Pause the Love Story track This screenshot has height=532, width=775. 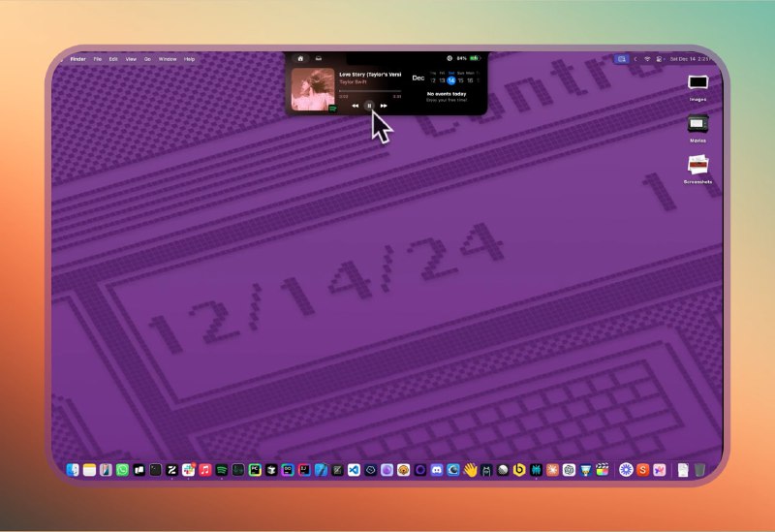[x=369, y=106]
